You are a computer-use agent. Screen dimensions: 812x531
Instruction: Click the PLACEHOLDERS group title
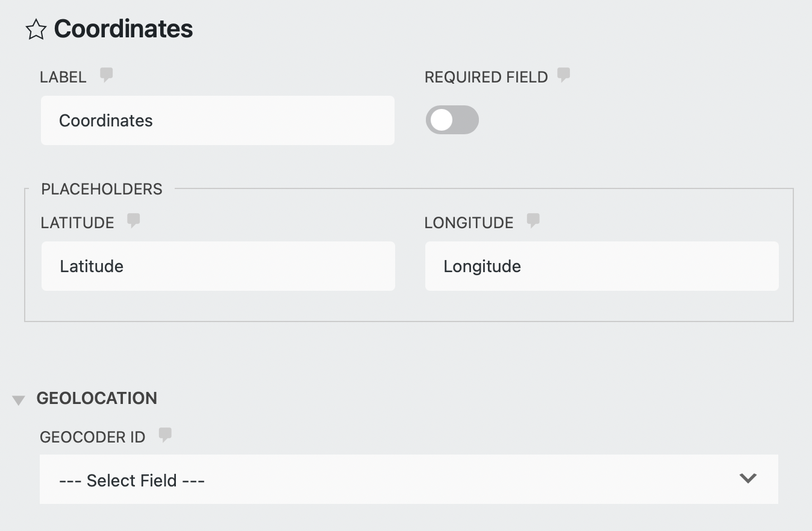click(101, 188)
